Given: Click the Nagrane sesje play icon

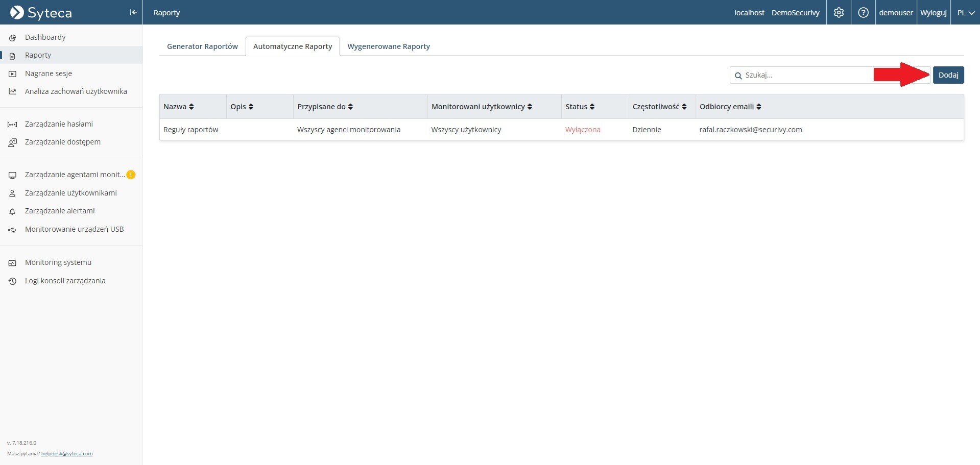Looking at the screenshot, I should [x=13, y=74].
